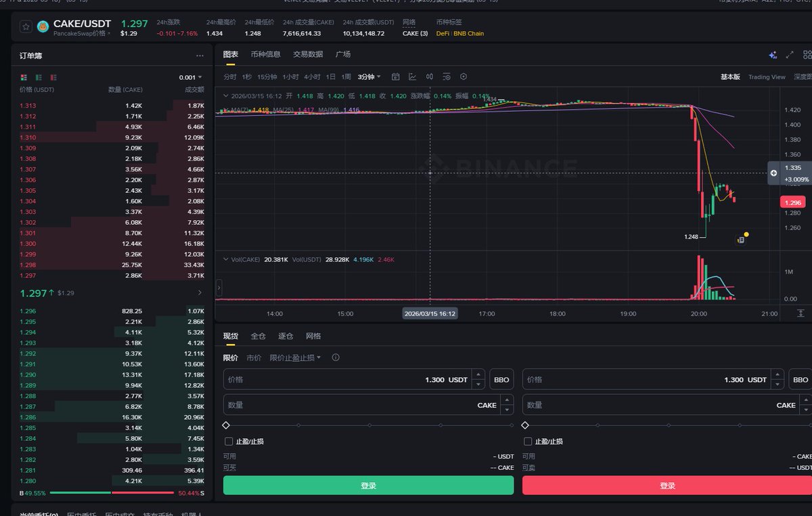Select the 限价 limit order type

[231, 358]
